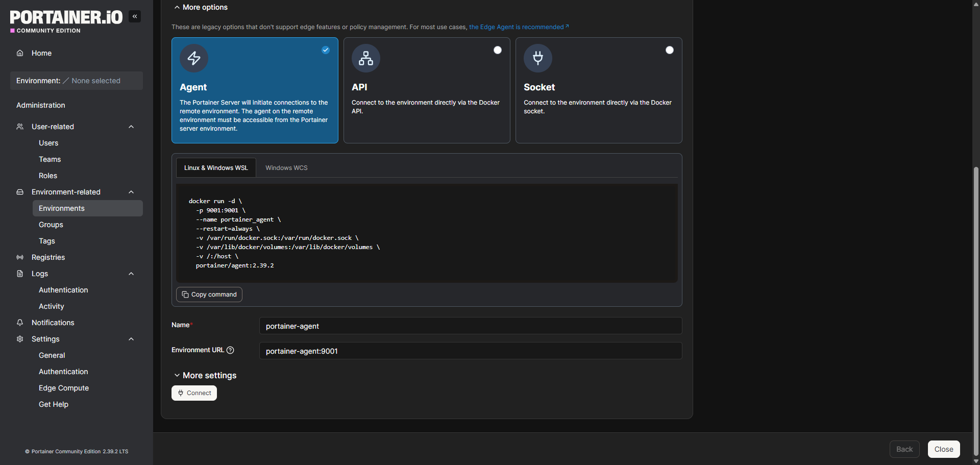Collapse the User-related menu chevron

point(131,127)
